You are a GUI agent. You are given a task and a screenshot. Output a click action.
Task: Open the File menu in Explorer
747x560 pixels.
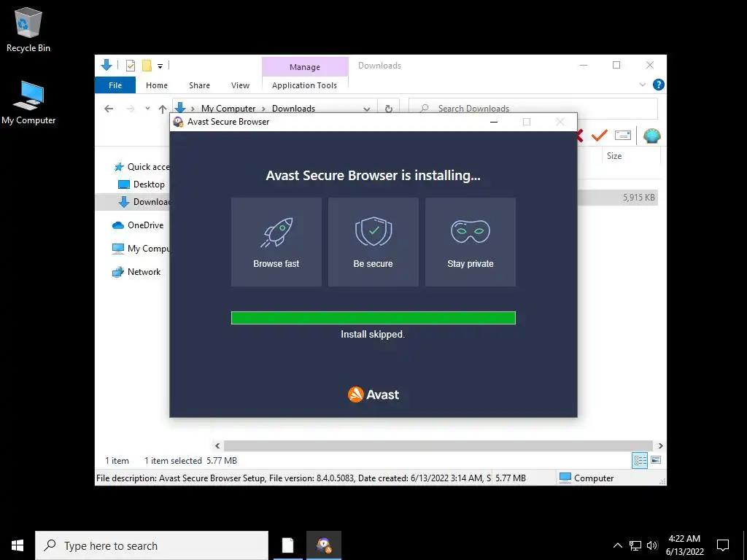point(115,85)
